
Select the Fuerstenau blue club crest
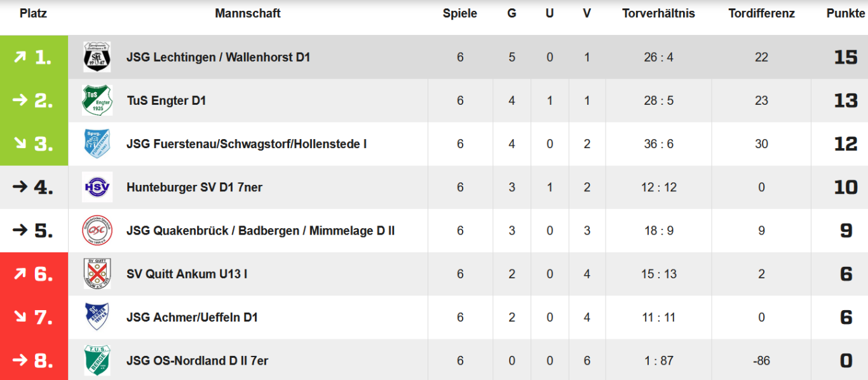click(97, 144)
